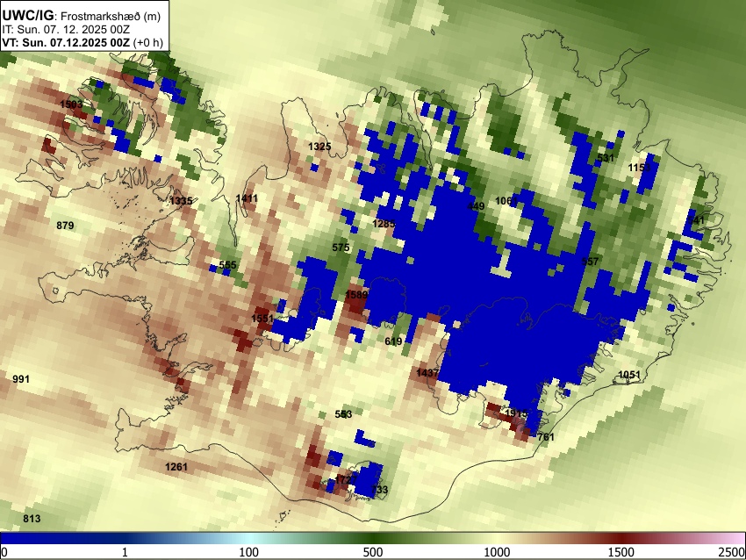The image size is (746, 560).
Task: Click the map value 733
Action: (x=379, y=490)
